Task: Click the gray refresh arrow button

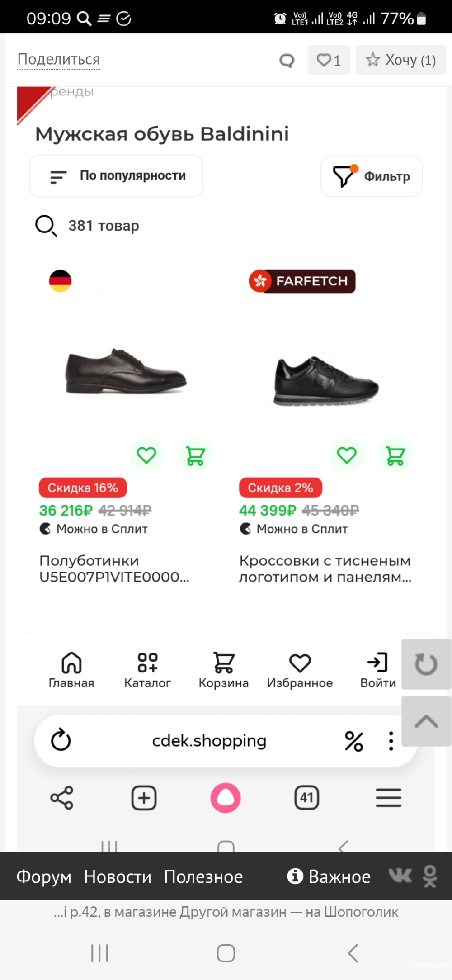Action: (426, 664)
